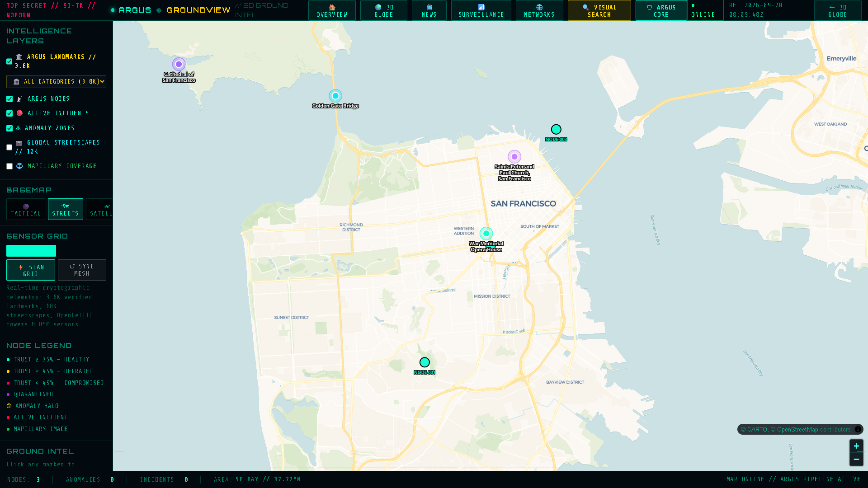Open the NODE-001 node marker
The height and width of the screenshot is (488, 868).
(425, 362)
